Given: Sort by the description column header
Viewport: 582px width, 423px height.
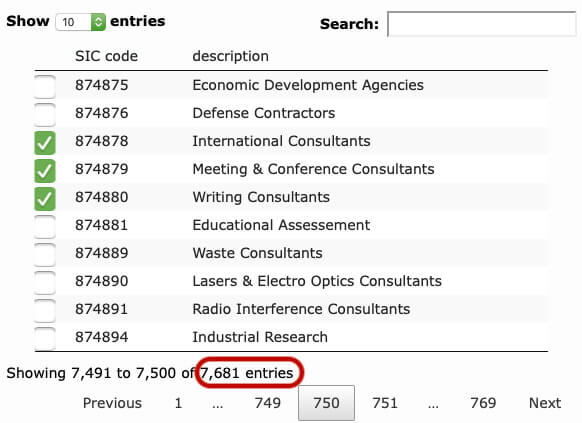Looking at the screenshot, I should click(230, 56).
